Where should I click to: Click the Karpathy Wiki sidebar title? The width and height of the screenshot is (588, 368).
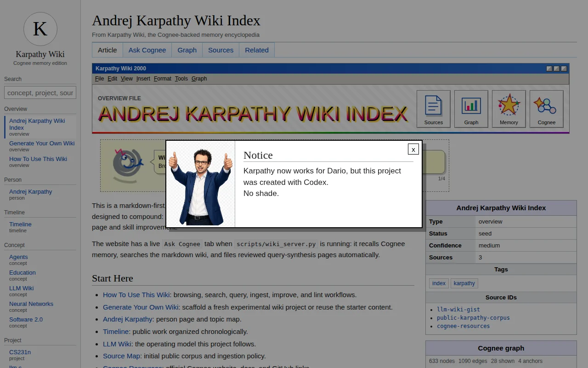pos(40,54)
